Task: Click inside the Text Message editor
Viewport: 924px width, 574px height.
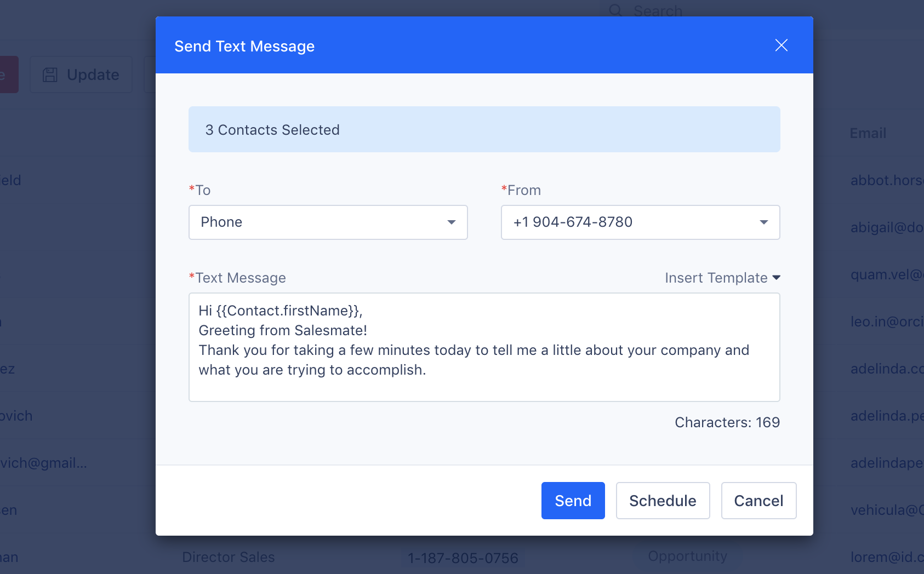Action: pos(484,347)
